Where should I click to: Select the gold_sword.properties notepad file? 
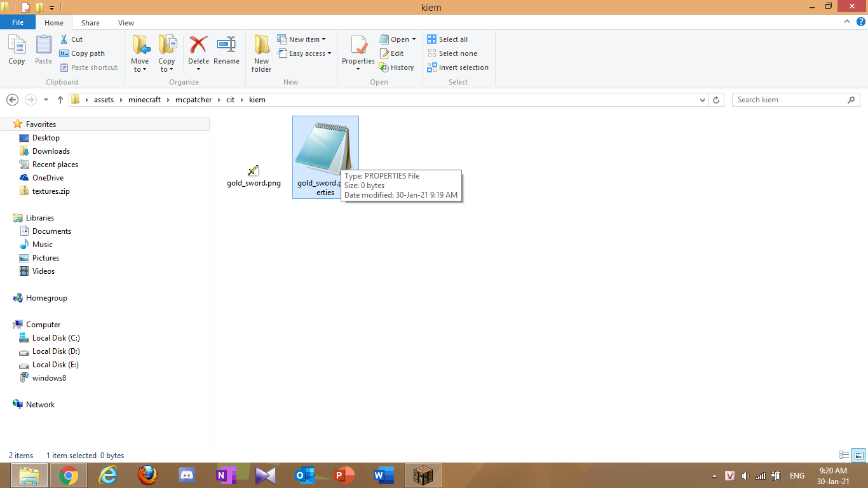[325, 157]
